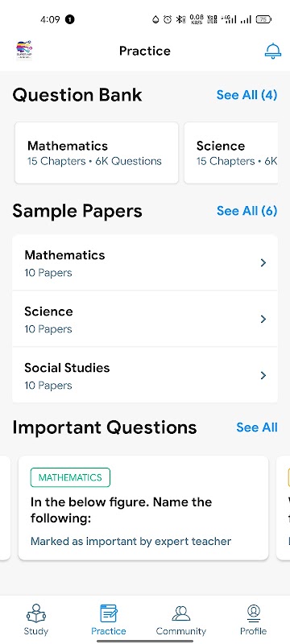Screen dimensions: 290x644
Task: Open the Profile tab icon
Action: pyautogui.click(x=254, y=613)
